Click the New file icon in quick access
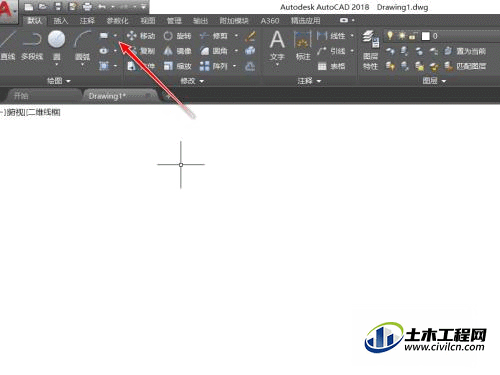The image size is (500, 375). coord(29,7)
